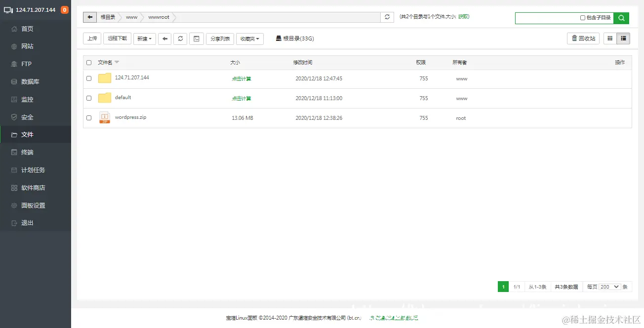Click wwwroot in the breadcrumb
The height and width of the screenshot is (328, 644).
click(159, 17)
